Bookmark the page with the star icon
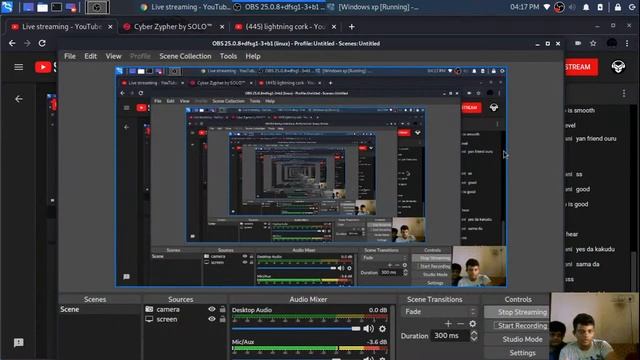640x360 pixels. 593,43
